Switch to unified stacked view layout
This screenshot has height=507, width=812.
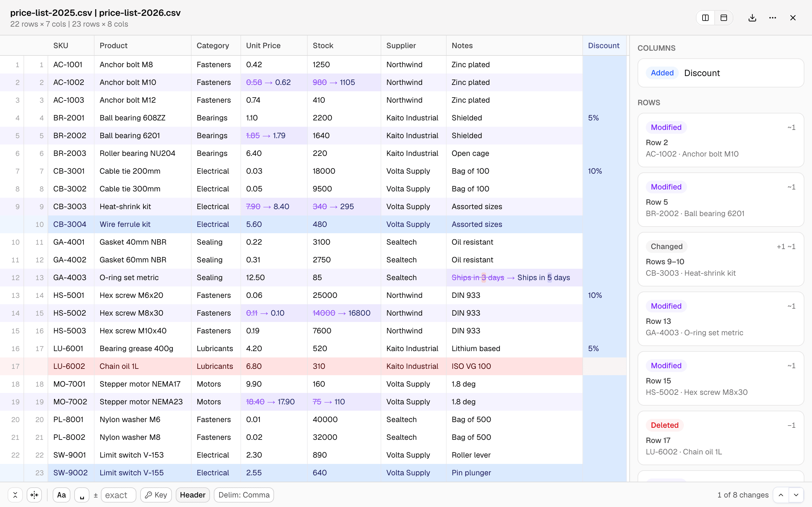point(724,18)
